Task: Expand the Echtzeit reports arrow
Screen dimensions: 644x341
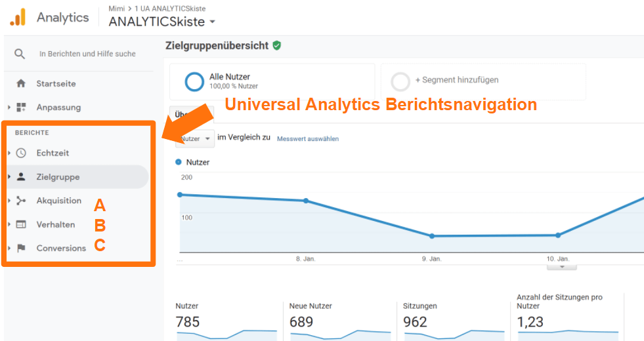Action: coord(9,153)
